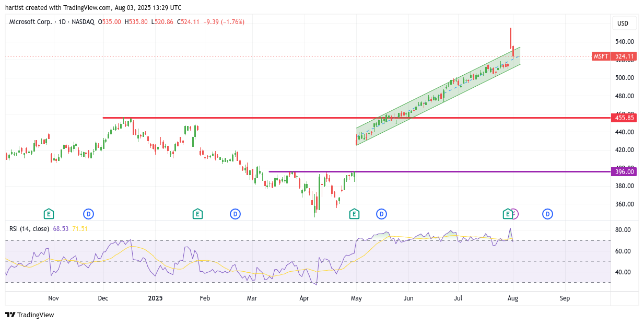The width and height of the screenshot is (644, 324).
Task: Click the H535.80 high value
Action: (136, 22)
